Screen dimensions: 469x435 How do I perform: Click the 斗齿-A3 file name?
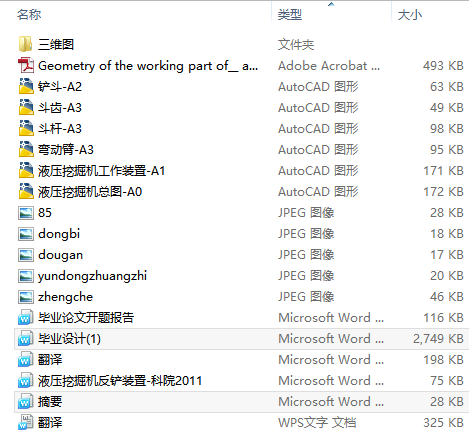pos(60,108)
